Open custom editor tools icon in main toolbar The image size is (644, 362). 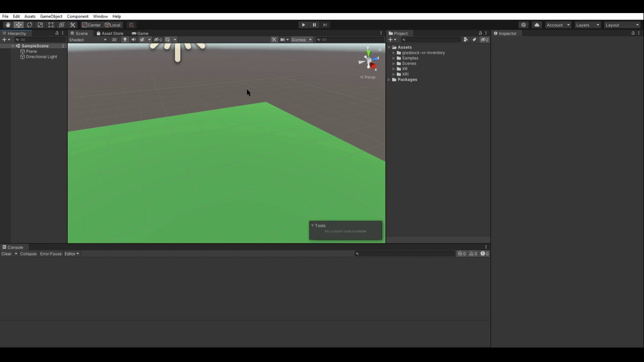click(x=72, y=25)
